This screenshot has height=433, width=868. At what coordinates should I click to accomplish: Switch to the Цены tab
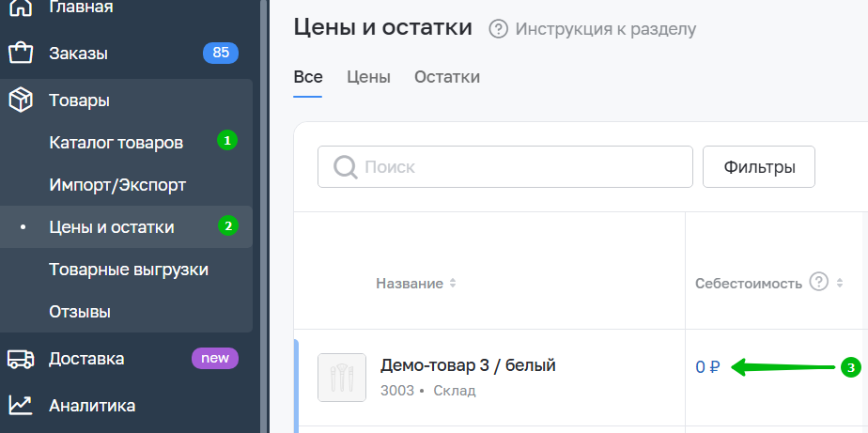point(368,77)
